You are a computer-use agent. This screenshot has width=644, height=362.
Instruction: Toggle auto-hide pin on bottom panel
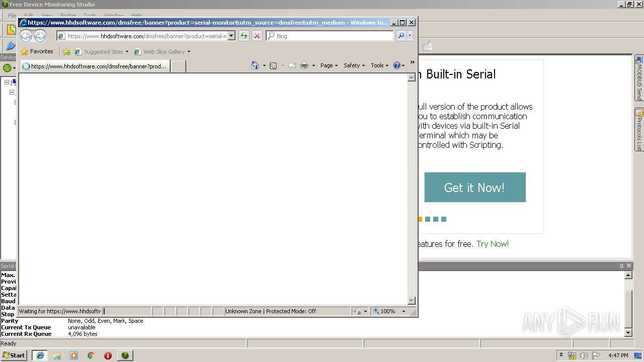click(621, 266)
